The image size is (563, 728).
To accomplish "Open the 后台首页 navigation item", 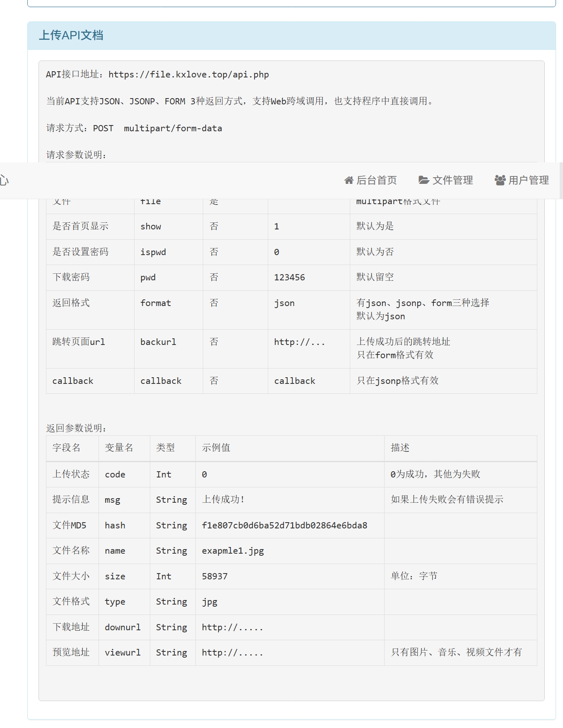I will tap(376, 181).
